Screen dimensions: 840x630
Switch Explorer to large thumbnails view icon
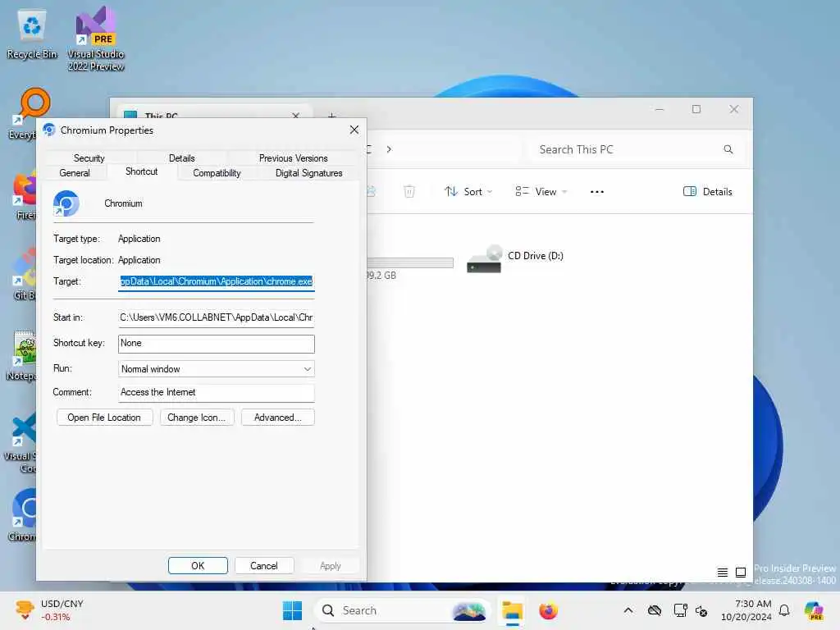[x=741, y=573]
